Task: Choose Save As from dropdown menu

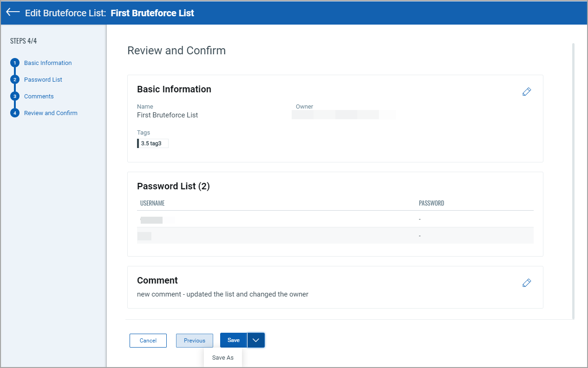Action: click(223, 358)
